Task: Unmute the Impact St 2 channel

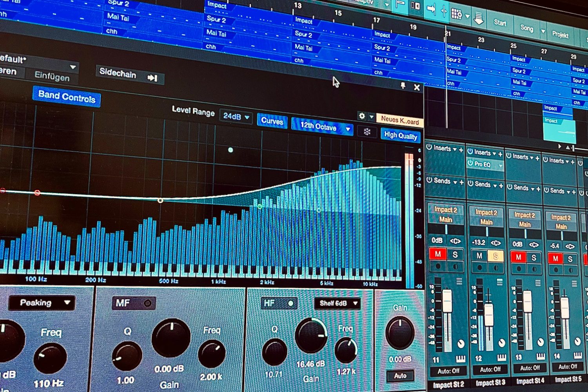Action: click(438, 254)
